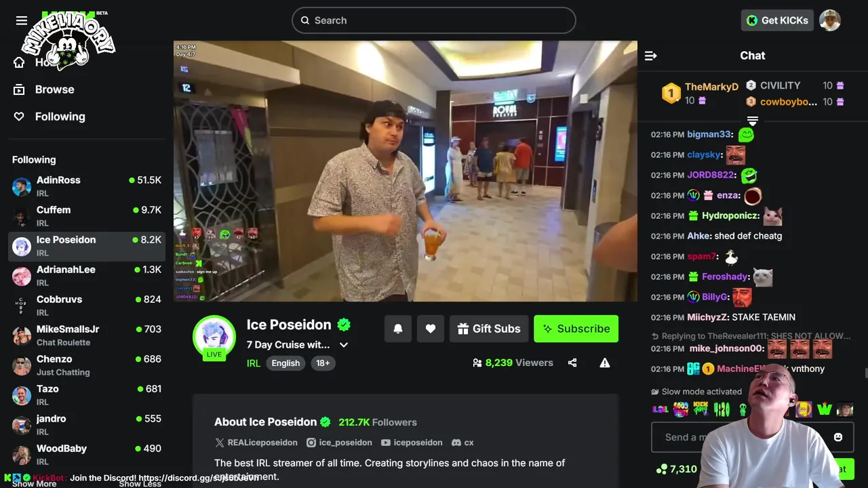Select the IRL category tag
The width and height of the screenshot is (868, 488).
click(254, 363)
